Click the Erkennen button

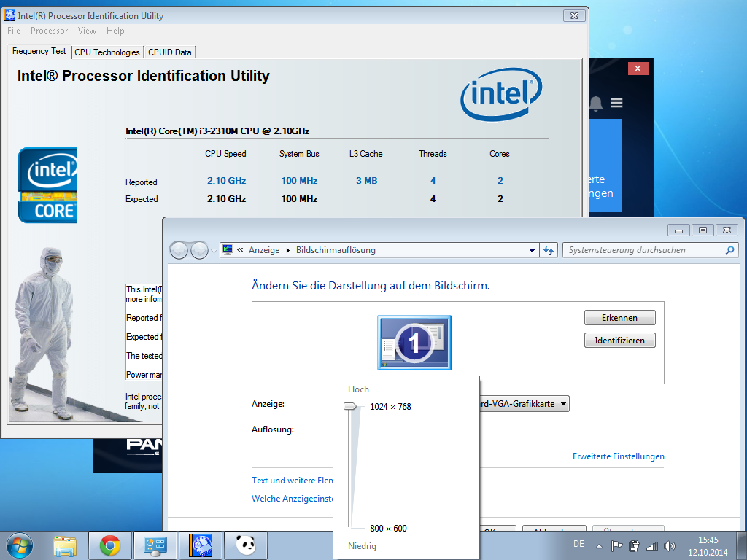pos(620,318)
